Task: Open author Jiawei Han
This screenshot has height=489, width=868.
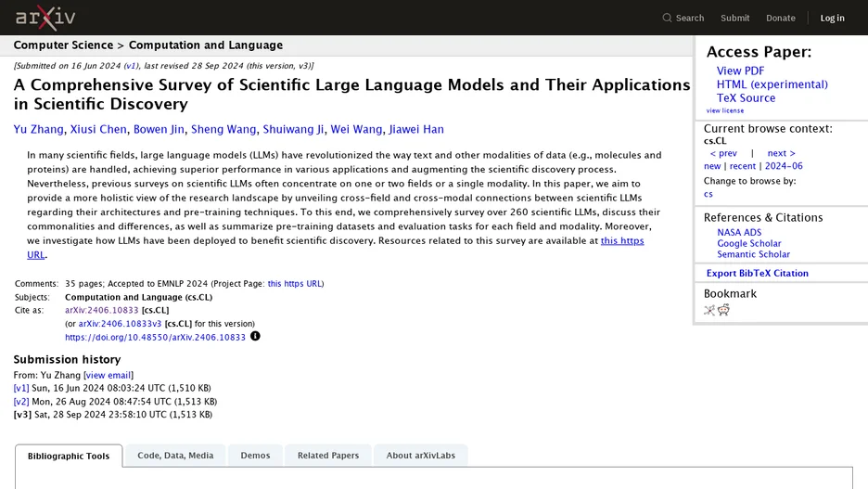Action: tap(416, 129)
